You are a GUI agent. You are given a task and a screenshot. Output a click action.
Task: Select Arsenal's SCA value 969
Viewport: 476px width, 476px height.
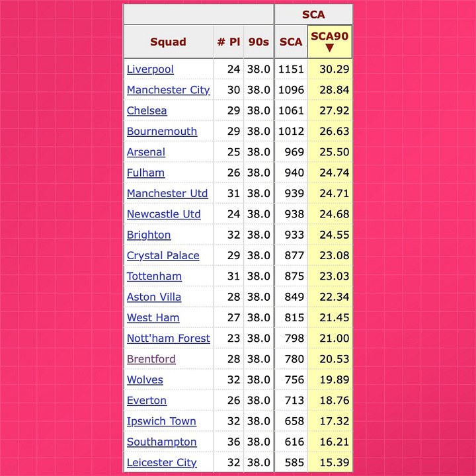pos(294,152)
